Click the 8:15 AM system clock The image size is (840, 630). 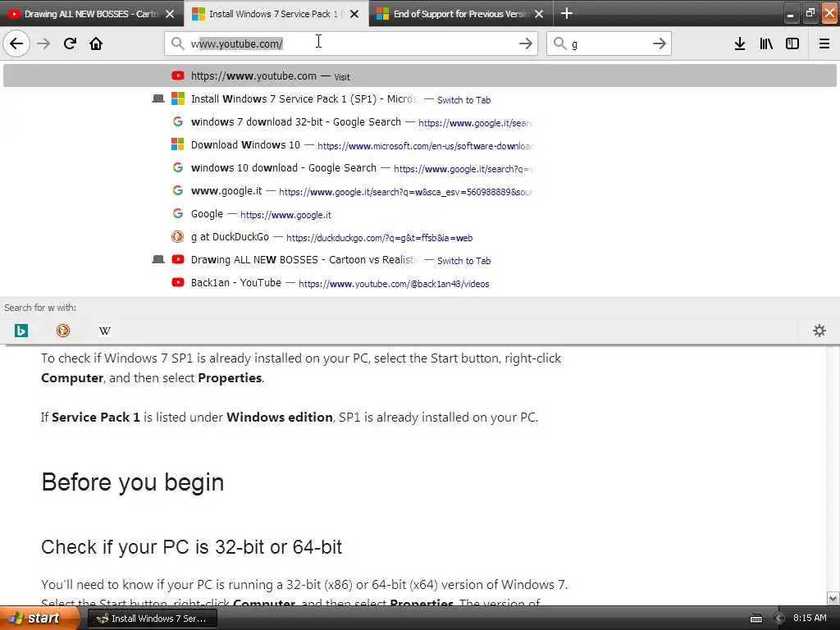coord(810,618)
